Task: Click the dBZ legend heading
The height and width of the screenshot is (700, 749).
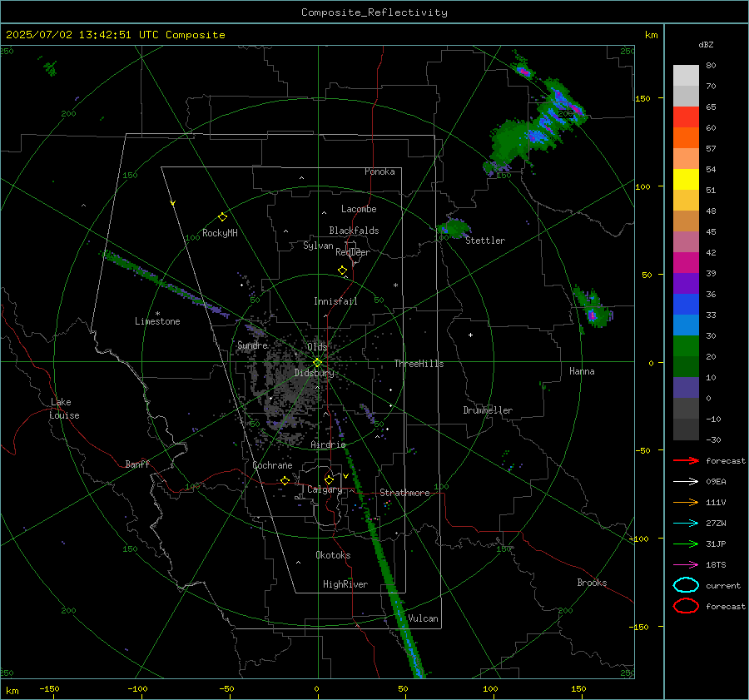Action: click(x=706, y=44)
